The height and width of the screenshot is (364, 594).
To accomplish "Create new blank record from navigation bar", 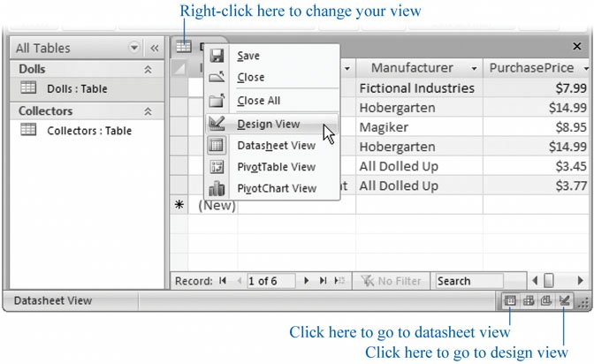I will pyautogui.click(x=339, y=281).
